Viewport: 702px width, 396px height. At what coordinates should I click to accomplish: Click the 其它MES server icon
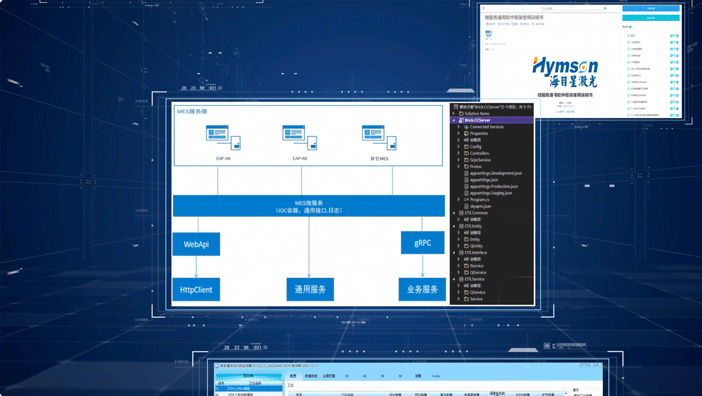[379, 137]
